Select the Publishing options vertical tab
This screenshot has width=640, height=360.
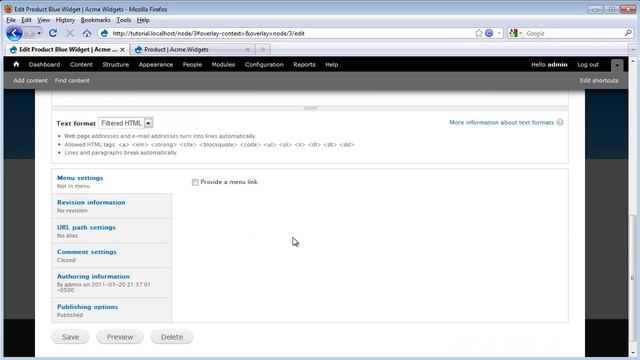[112, 310]
